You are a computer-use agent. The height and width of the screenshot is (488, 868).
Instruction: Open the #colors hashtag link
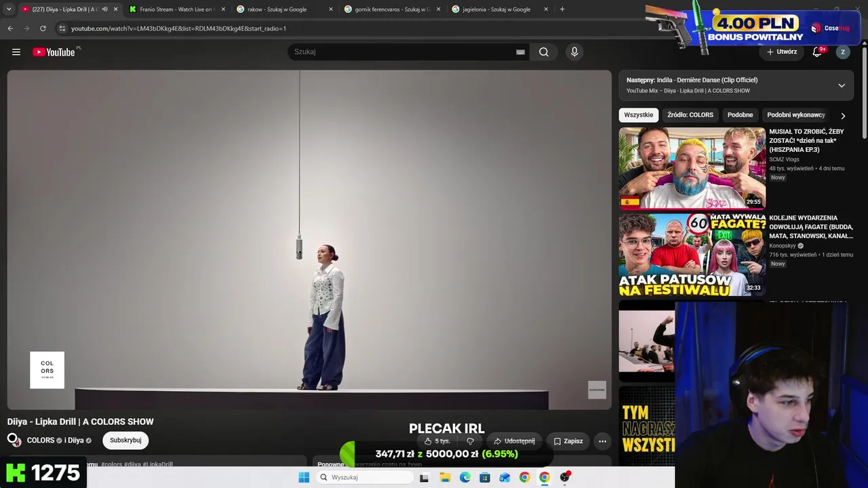[x=112, y=464]
